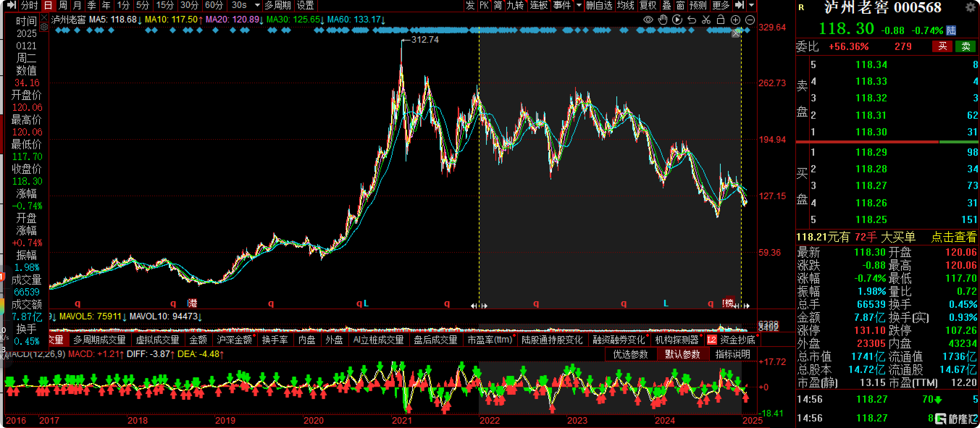Screen dimensions: 980x428
Task: Switch to the 月 monthly period
Action: coord(77,5)
